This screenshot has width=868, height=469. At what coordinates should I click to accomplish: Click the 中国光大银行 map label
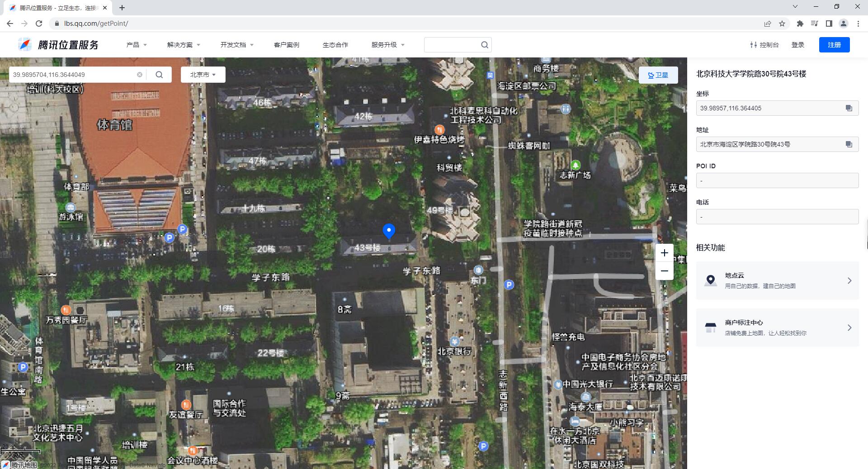[588, 384]
